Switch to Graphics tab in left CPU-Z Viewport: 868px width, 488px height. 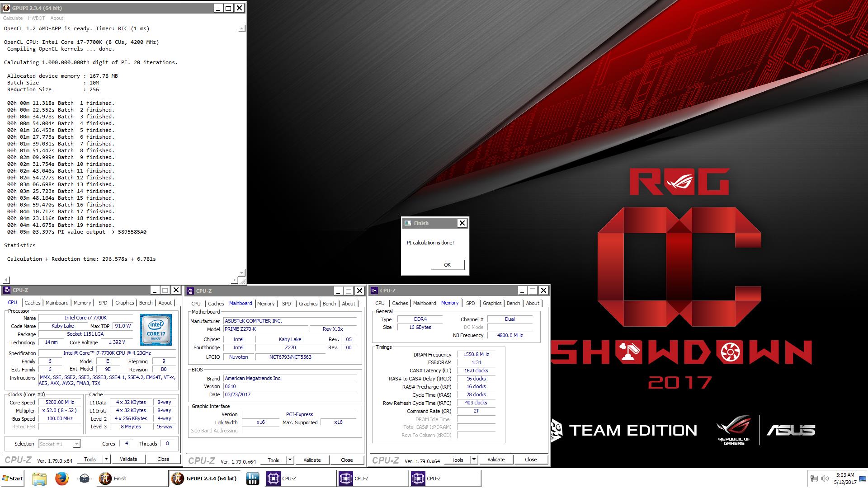pos(124,303)
